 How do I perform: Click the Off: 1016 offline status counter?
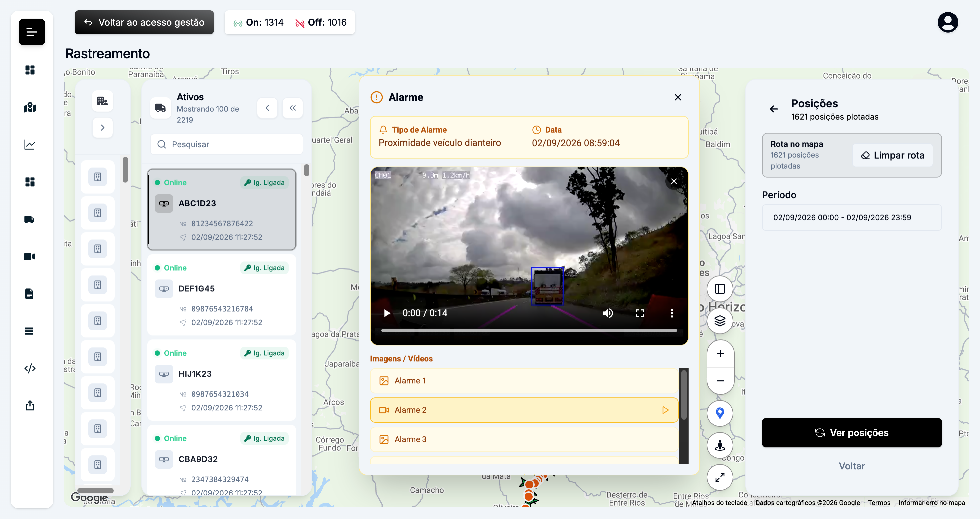pos(321,22)
